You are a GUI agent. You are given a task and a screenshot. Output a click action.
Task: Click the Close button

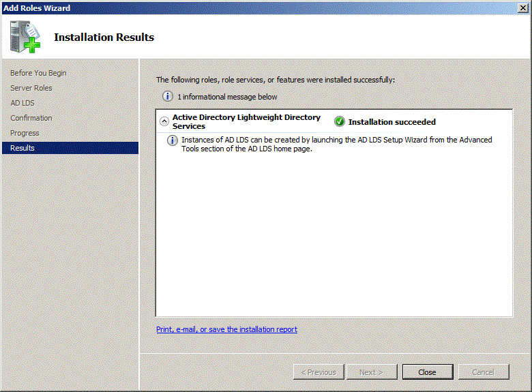click(428, 372)
